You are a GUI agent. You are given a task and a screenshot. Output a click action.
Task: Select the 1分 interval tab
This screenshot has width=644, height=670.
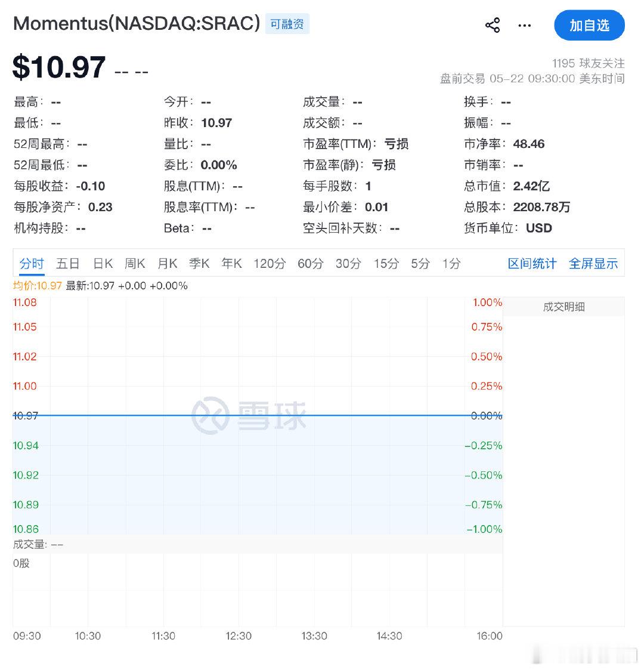(451, 264)
